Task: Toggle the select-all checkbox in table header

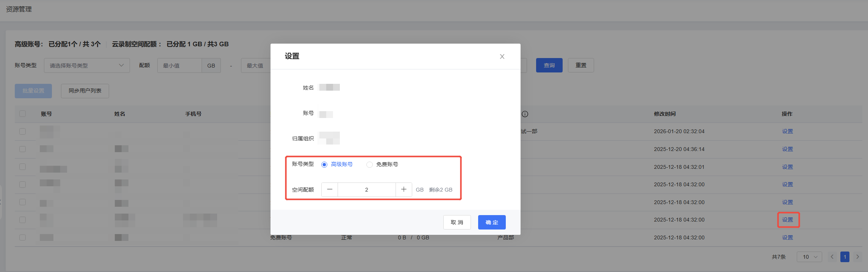Action: [23, 114]
